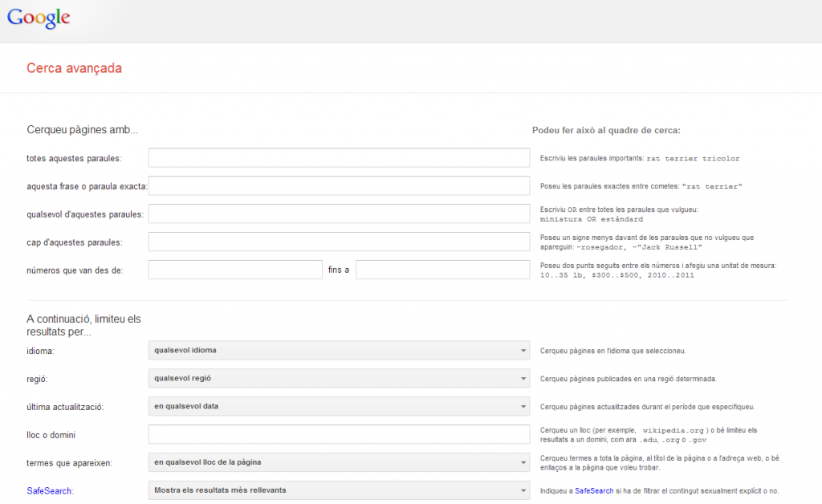Click the 'cap d'aquestes paraules' input box

pyautogui.click(x=338, y=242)
